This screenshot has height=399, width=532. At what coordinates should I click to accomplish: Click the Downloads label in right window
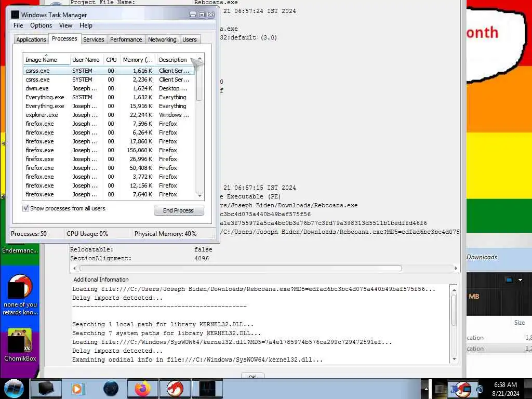(482, 257)
